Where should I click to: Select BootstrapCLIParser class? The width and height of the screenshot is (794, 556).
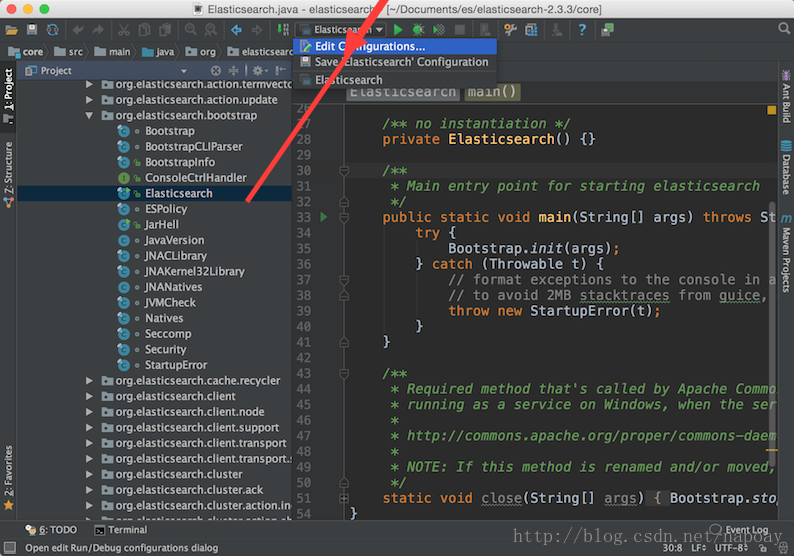(193, 146)
